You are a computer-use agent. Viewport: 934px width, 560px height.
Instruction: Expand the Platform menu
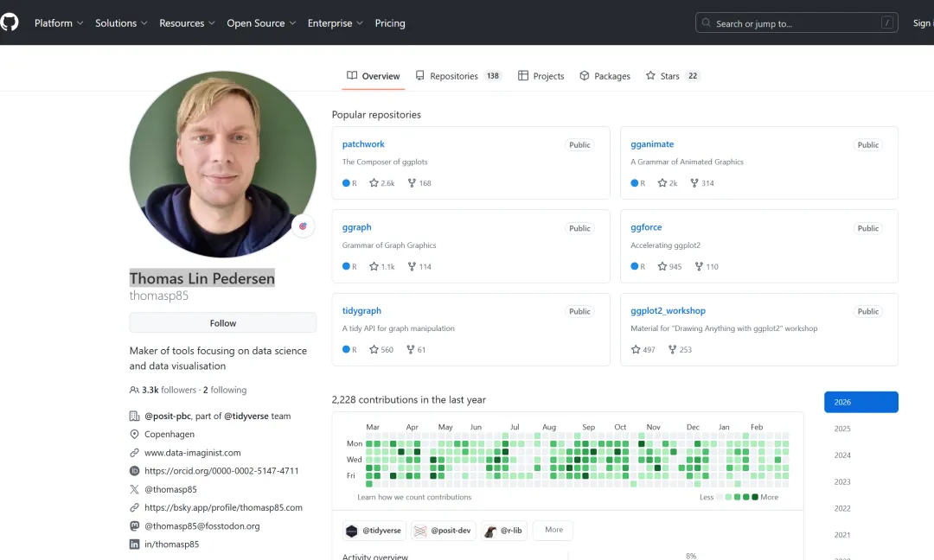click(59, 22)
